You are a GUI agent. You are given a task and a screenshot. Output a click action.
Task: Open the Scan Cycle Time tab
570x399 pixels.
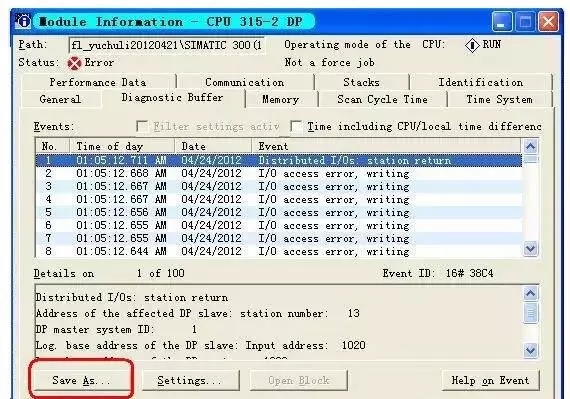coord(382,99)
